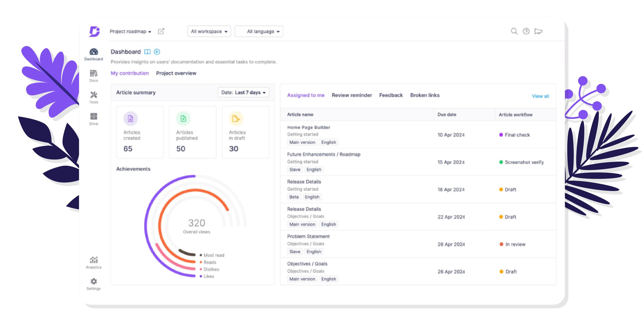Viewport: 644px width, 321px height.
Task: Click the Final check workflow status
Action: (514, 135)
